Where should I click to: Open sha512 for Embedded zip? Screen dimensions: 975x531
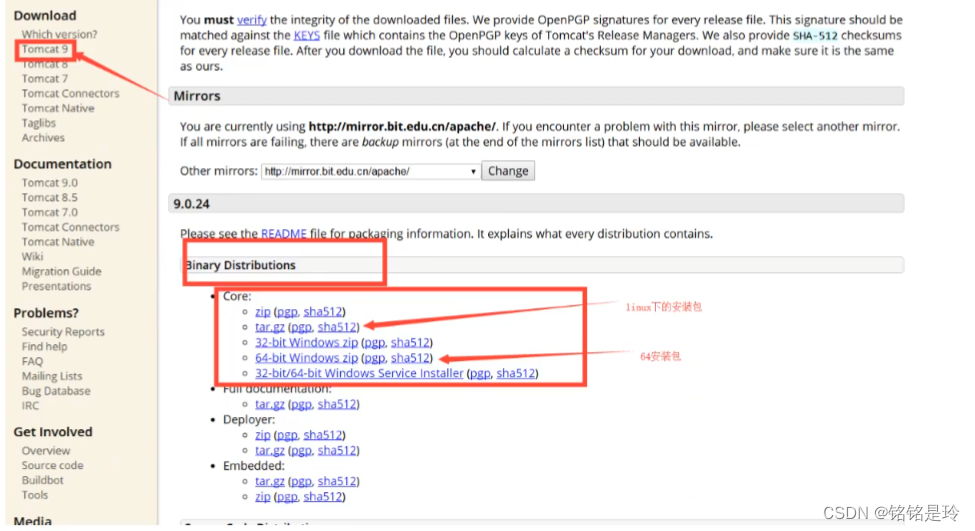323,497
